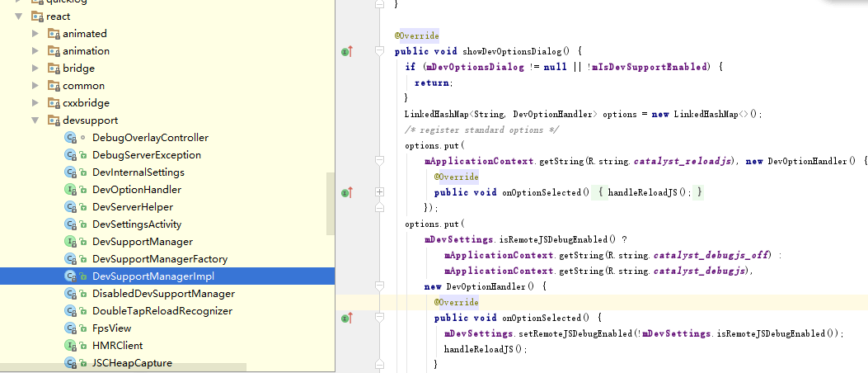This screenshot has width=868, height=373.
Task: Open FpsView file
Action: pos(112,328)
